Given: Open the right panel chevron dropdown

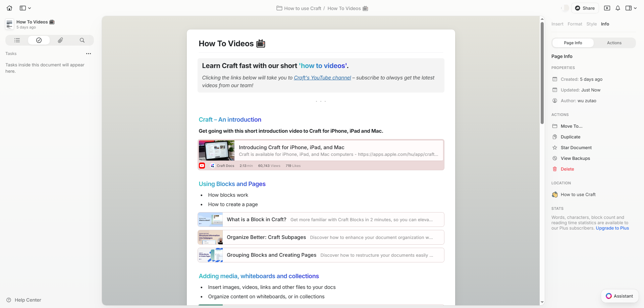Looking at the screenshot, I should (x=636, y=8).
